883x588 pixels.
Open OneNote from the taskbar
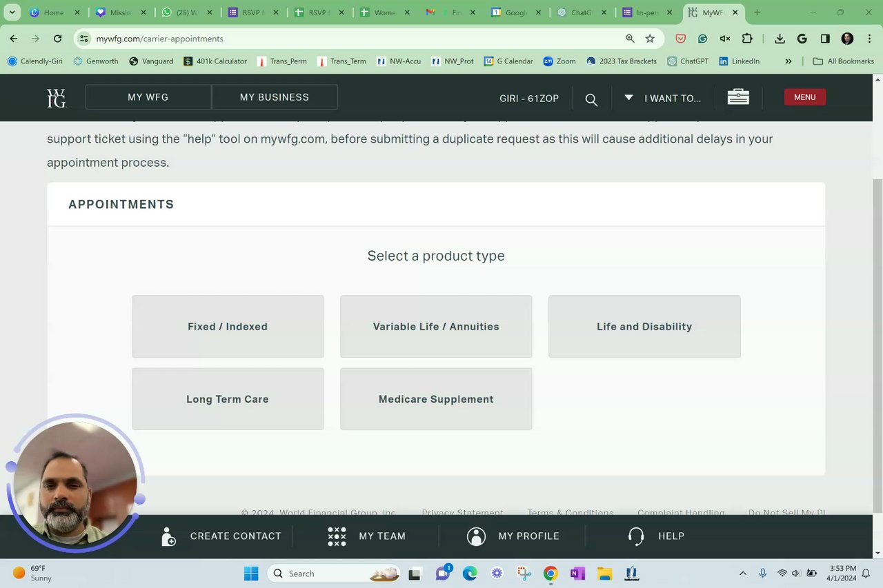577,573
